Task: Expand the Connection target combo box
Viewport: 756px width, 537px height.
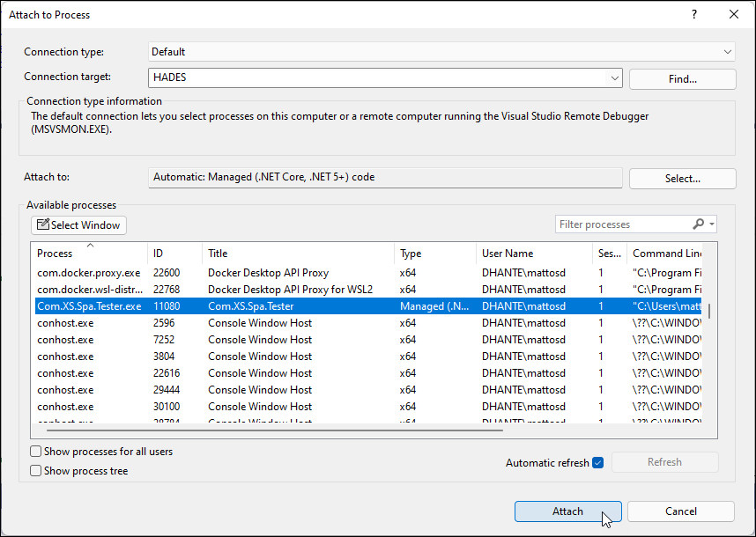Action: (614, 77)
